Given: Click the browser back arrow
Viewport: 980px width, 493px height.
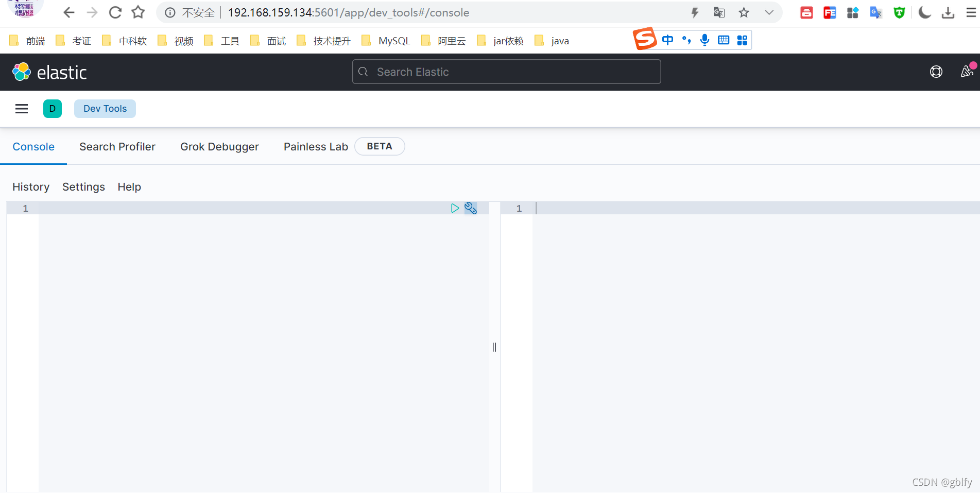Looking at the screenshot, I should click(x=69, y=12).
